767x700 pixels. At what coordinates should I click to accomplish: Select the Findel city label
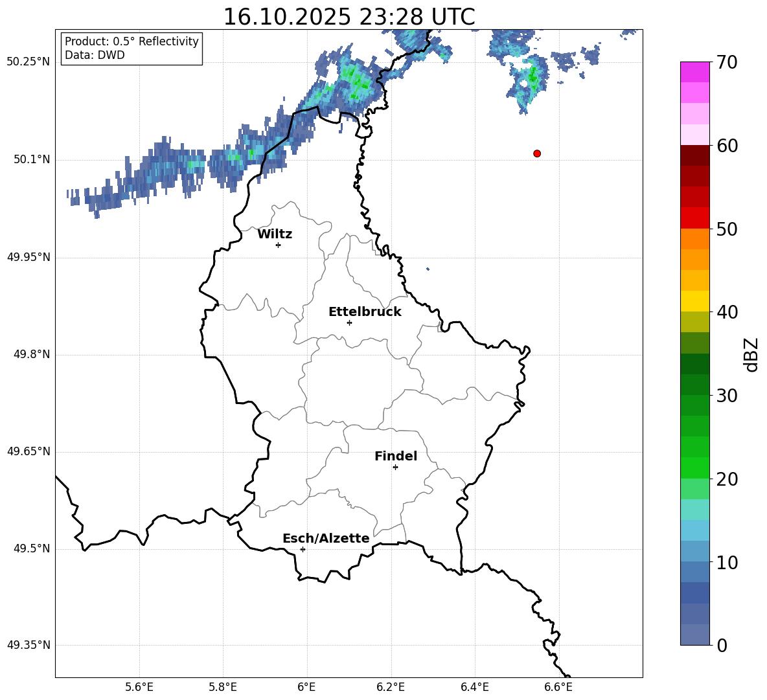[396, 456]
